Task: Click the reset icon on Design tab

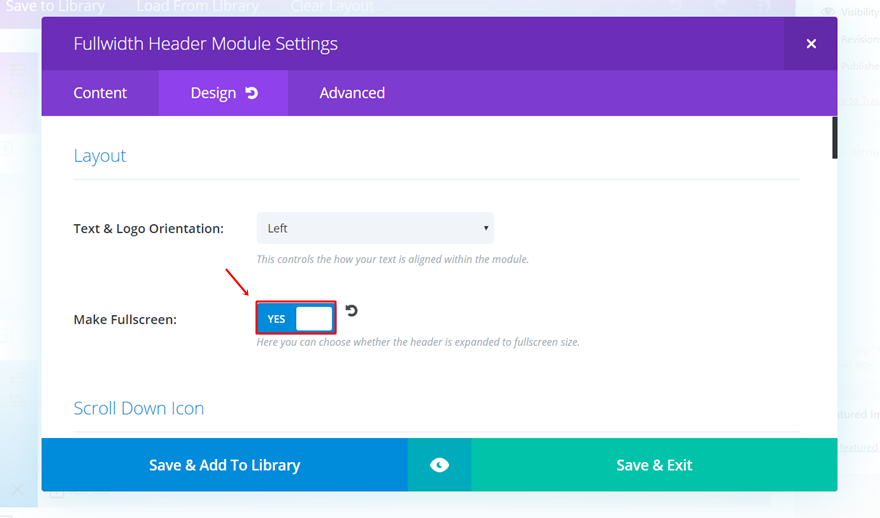Action: (252, 93)
